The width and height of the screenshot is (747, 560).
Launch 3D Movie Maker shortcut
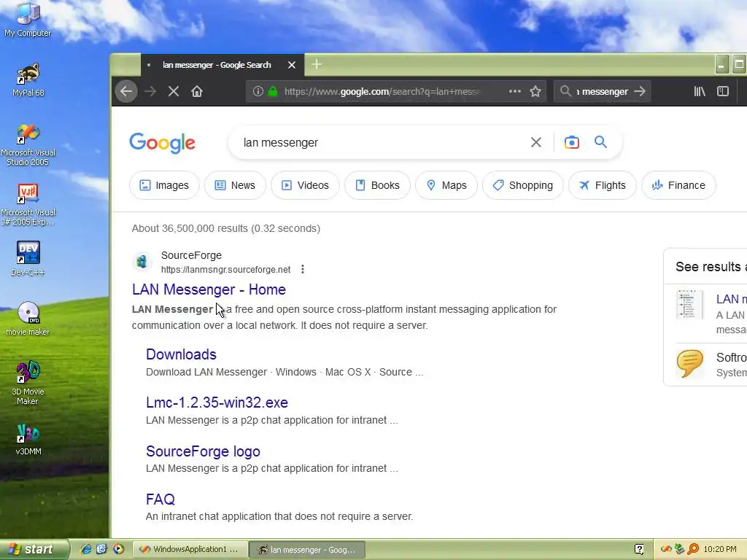28,383
